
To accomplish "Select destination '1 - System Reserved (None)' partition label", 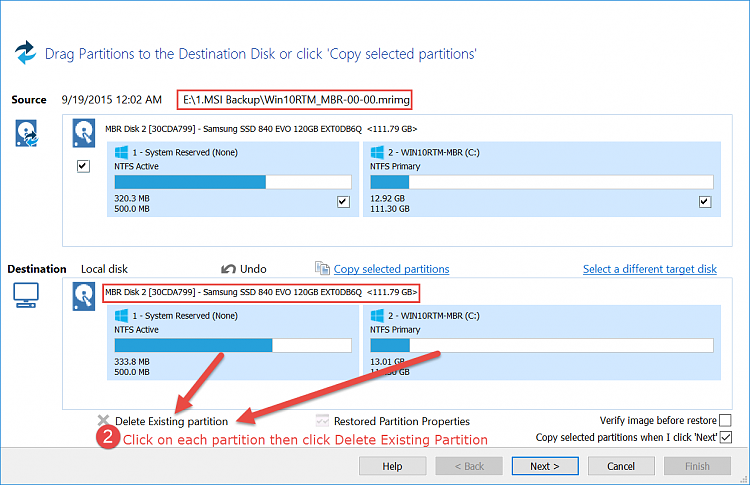I will pyautogui.click(x=185, y=316).
